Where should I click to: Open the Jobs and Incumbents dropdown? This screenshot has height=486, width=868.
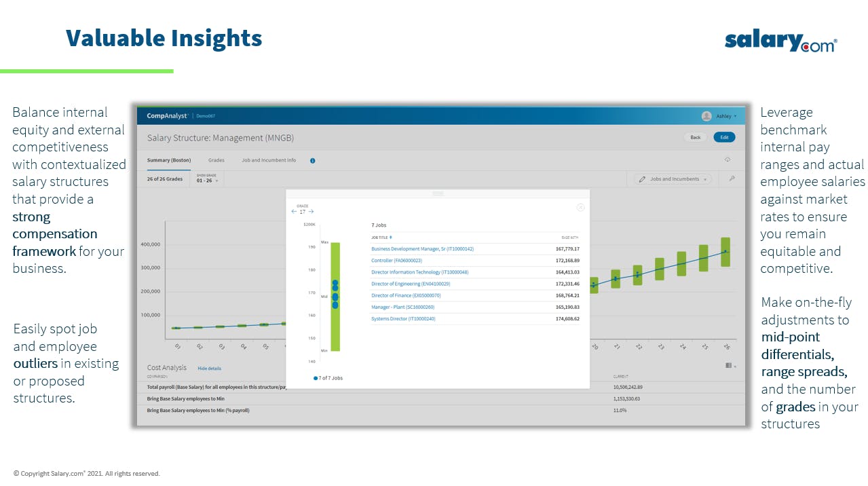pos(673,179)
